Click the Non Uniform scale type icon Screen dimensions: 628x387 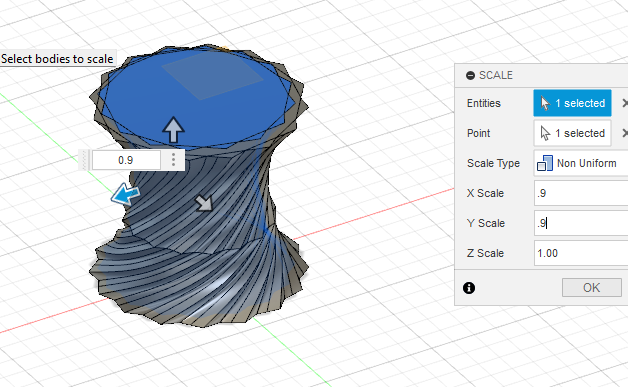(545, 163)
